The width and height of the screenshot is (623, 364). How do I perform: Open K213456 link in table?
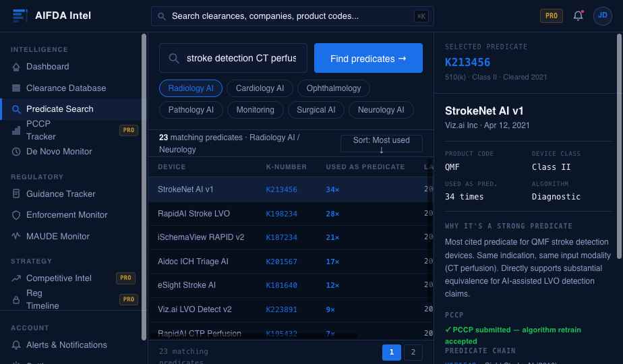click(x=281, y=189)
